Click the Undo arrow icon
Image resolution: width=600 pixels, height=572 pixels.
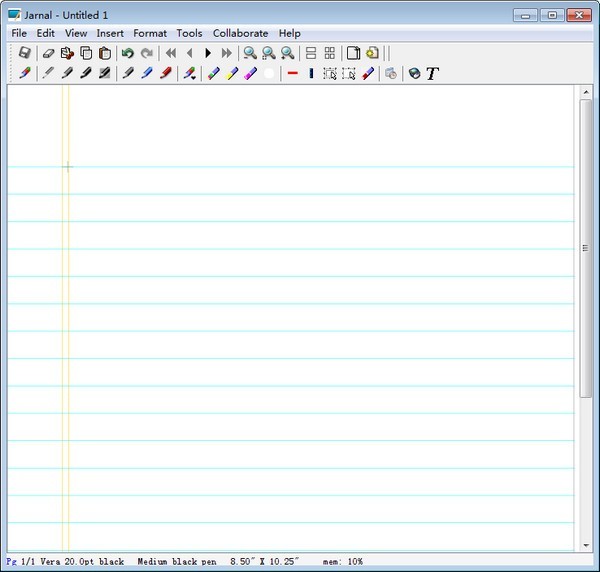(127, 53)
